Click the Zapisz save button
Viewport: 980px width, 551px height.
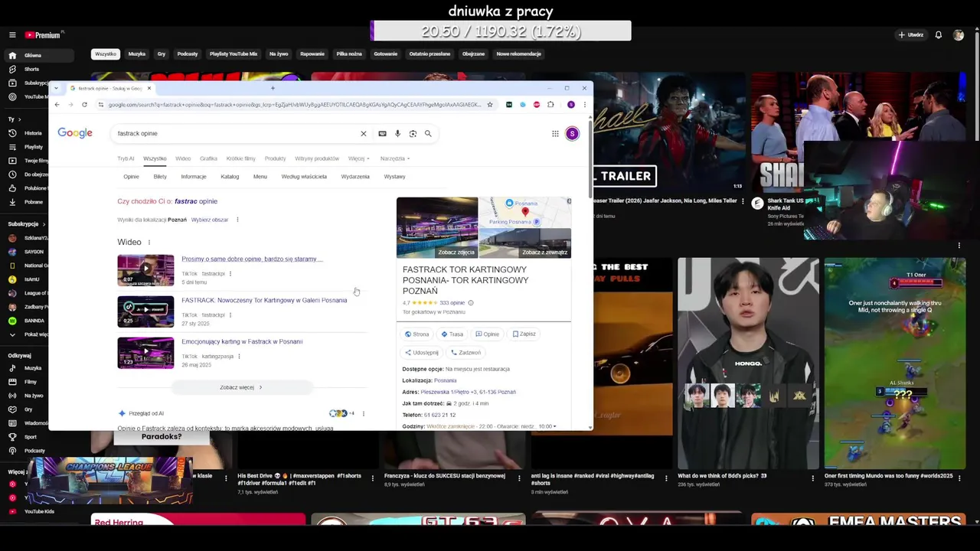[x=524, y=334]
